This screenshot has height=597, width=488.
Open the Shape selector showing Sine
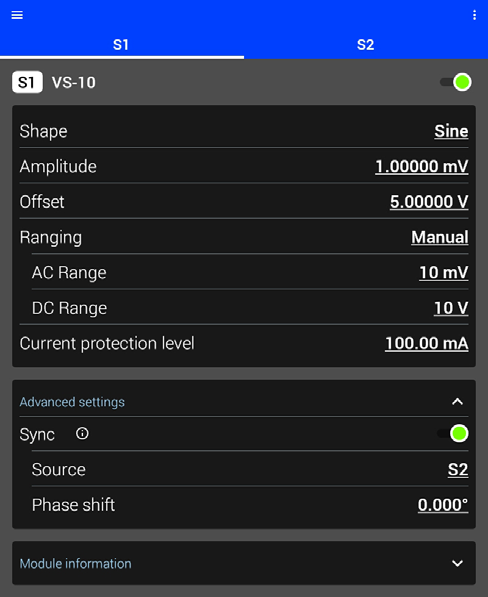451,131
